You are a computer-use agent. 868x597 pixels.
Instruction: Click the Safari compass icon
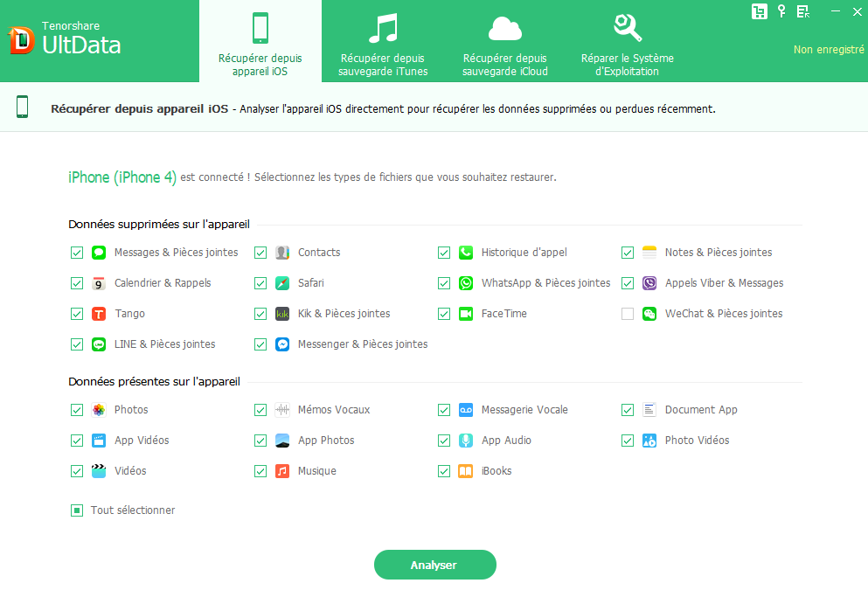point(282,283)
